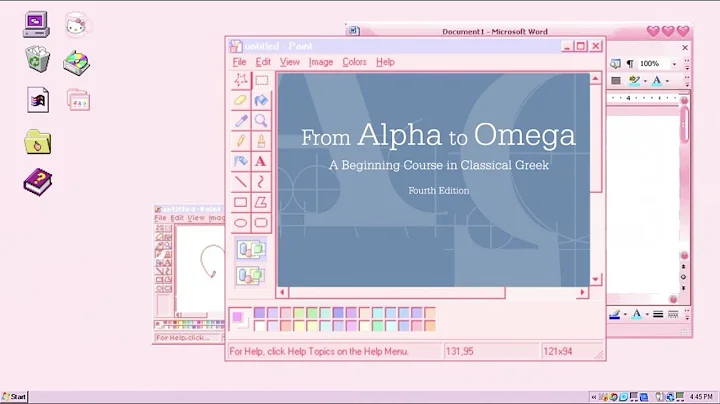This screenshot has height=404, width=720.
Task: Expand the Line Color dropdown arrow in drawing toolbar
Action: tap(625, 314)
